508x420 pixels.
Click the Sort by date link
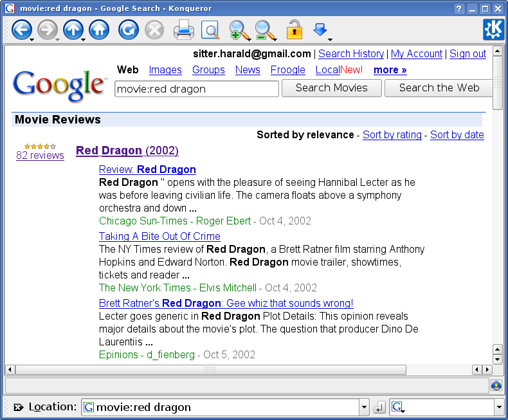(x=457, y=135)
